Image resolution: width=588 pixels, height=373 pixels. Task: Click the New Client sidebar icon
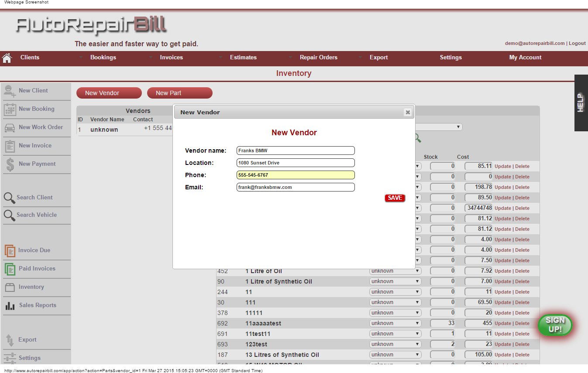[x=10, y=91]
